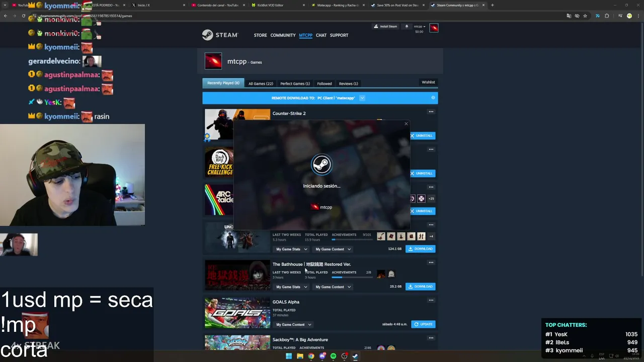Open the info icon on the remote download bar
The image size is (644, 362).
[x=433, y=98]
